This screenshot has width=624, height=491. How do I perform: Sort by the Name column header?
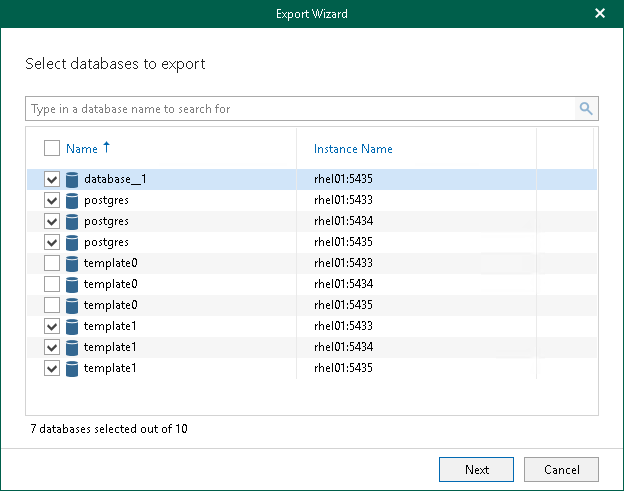[x=82, y=149]
